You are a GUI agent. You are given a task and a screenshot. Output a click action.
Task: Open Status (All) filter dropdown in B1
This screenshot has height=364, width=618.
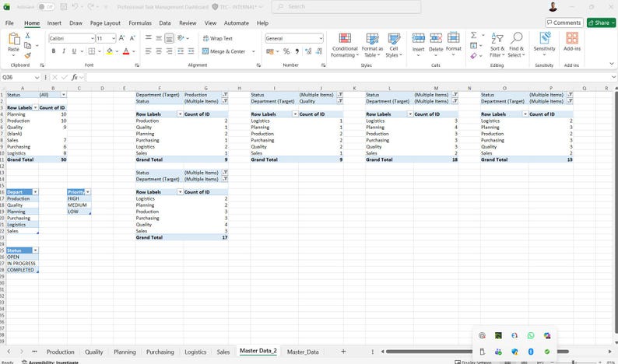click(x=64, y=95)
